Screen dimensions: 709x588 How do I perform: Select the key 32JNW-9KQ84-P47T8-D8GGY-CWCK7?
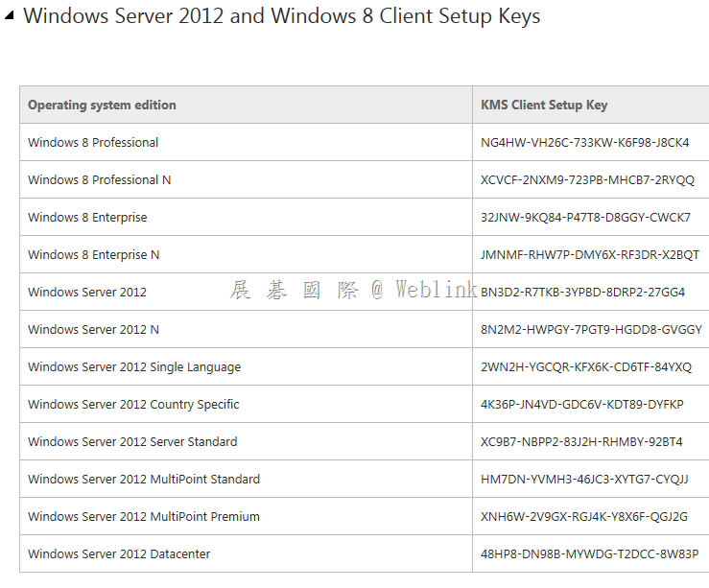(x=585, y=218)
